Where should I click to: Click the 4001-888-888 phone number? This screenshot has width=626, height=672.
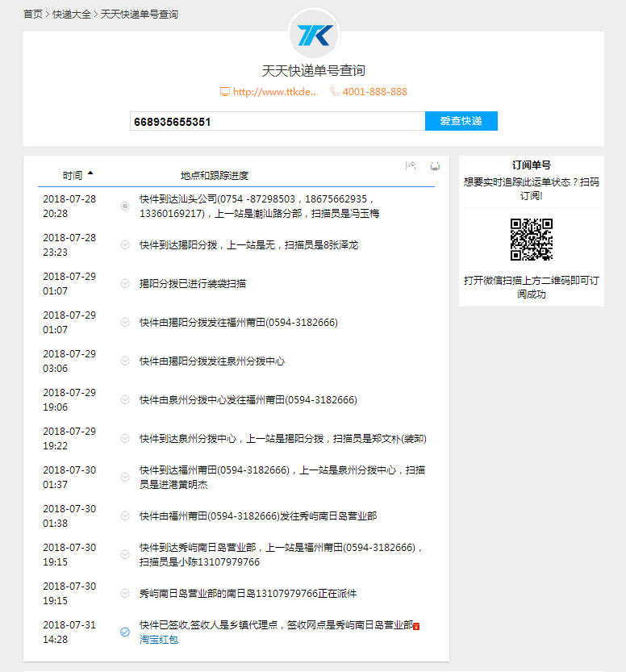pyautogui.click(x=375, y=92)
